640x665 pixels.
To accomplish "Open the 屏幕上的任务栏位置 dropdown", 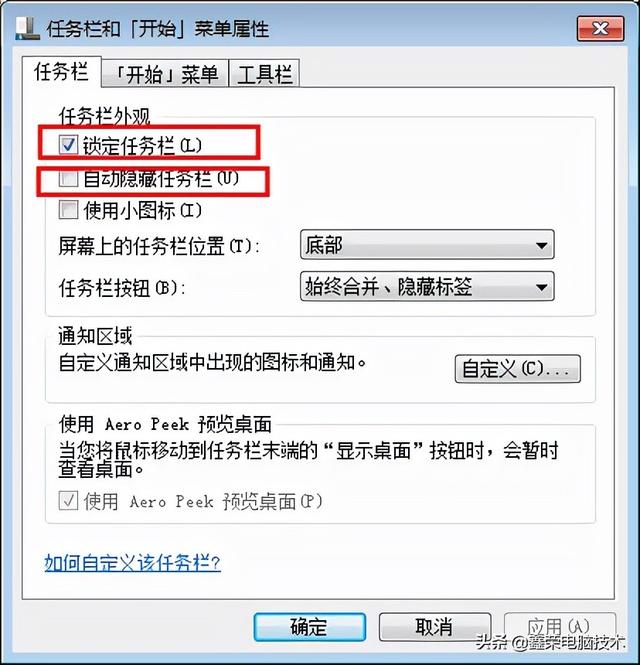I will (x=427, y=245).
